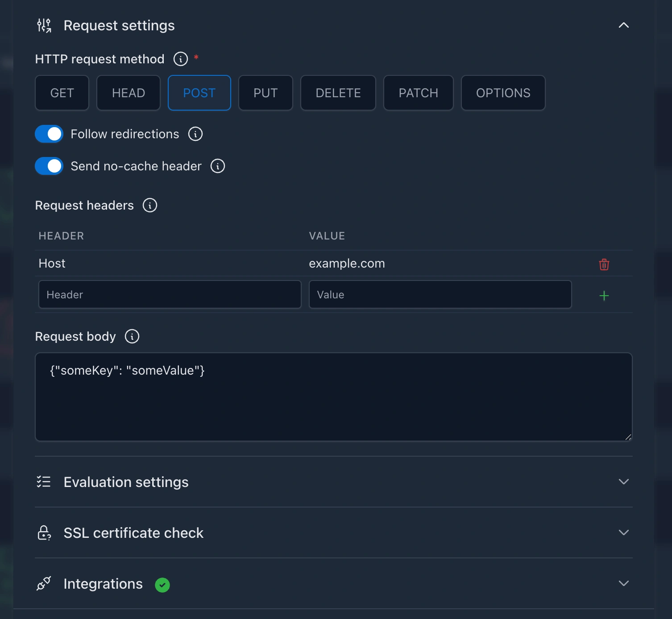The height and width of the screenshot is (619, 672).
Task: Choose the PATCH method button
Action: (x=418, y=93)
